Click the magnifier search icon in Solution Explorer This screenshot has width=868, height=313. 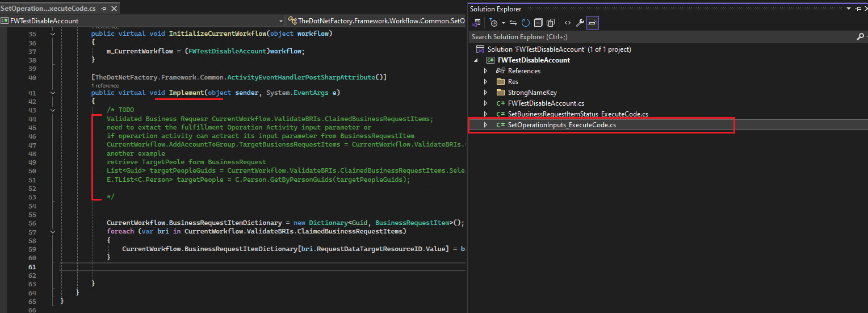tap(859, 37)
